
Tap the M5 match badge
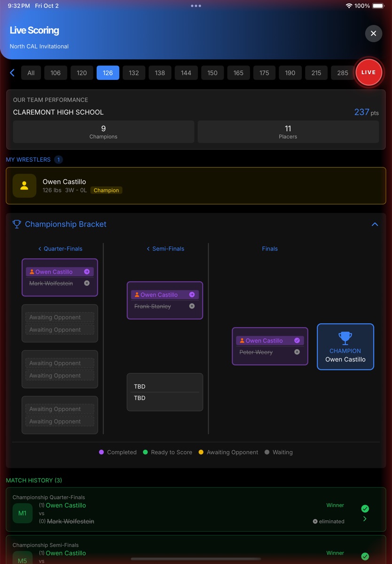click(x=23, y=557)
